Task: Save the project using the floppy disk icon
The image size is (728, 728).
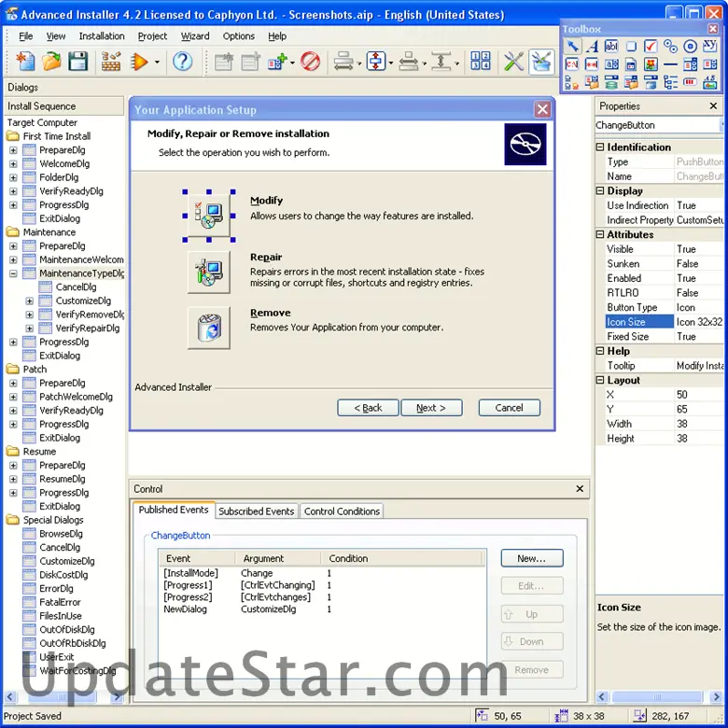Action: coord(77,62)
